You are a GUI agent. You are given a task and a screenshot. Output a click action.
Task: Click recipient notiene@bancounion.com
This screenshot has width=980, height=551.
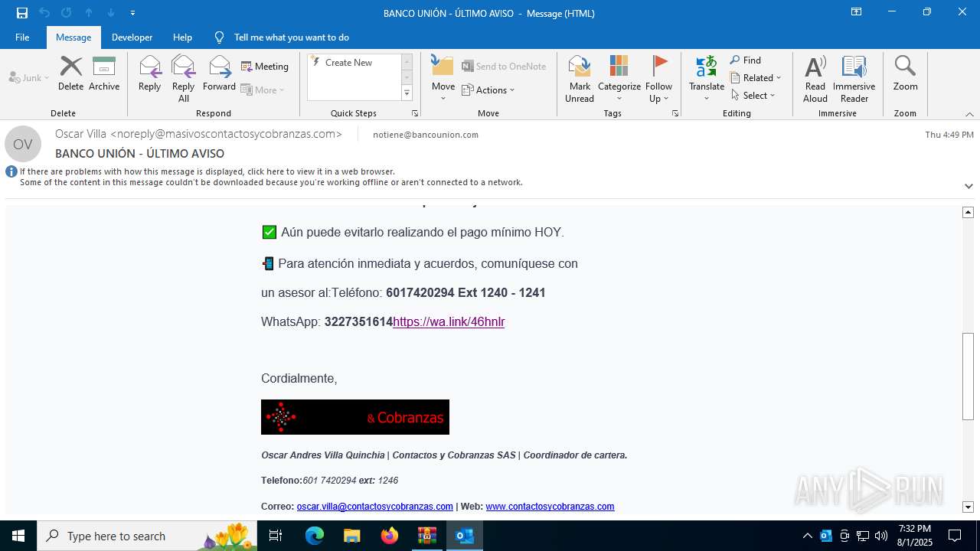click(426, 135)
